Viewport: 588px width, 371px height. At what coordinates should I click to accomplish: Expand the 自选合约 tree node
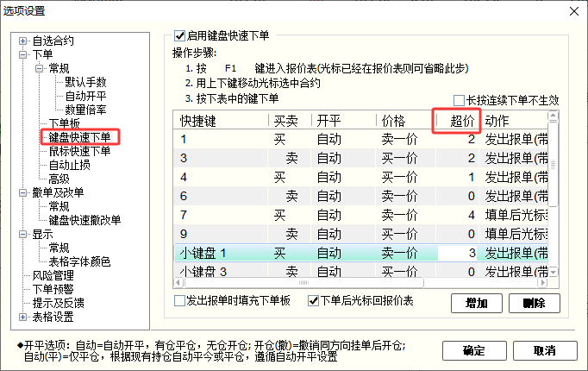[x=23, y=41]
